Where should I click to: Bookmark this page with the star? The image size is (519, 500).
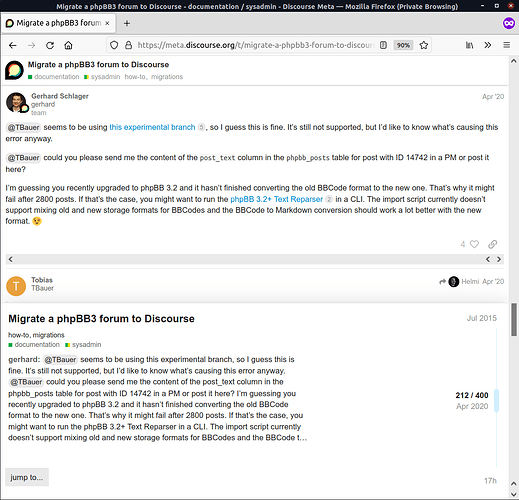424,45
